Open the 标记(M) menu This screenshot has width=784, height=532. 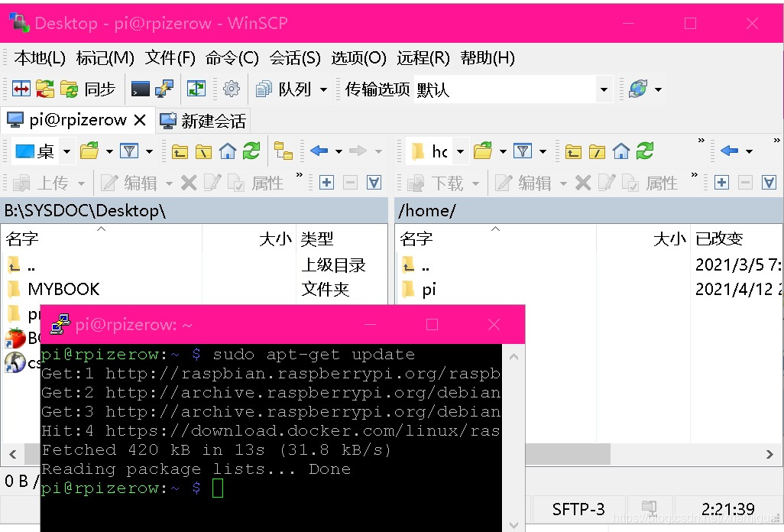pyautogui.click(x=105, y=58)
